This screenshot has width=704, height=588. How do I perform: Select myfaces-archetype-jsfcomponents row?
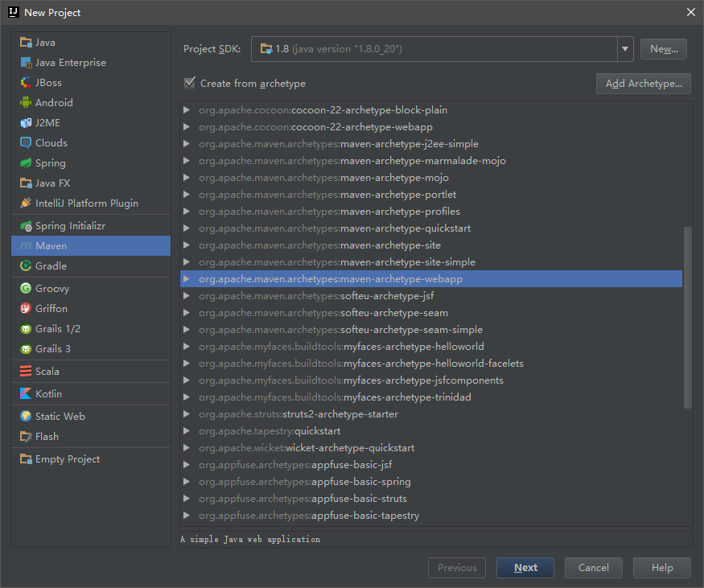point(431,380)
